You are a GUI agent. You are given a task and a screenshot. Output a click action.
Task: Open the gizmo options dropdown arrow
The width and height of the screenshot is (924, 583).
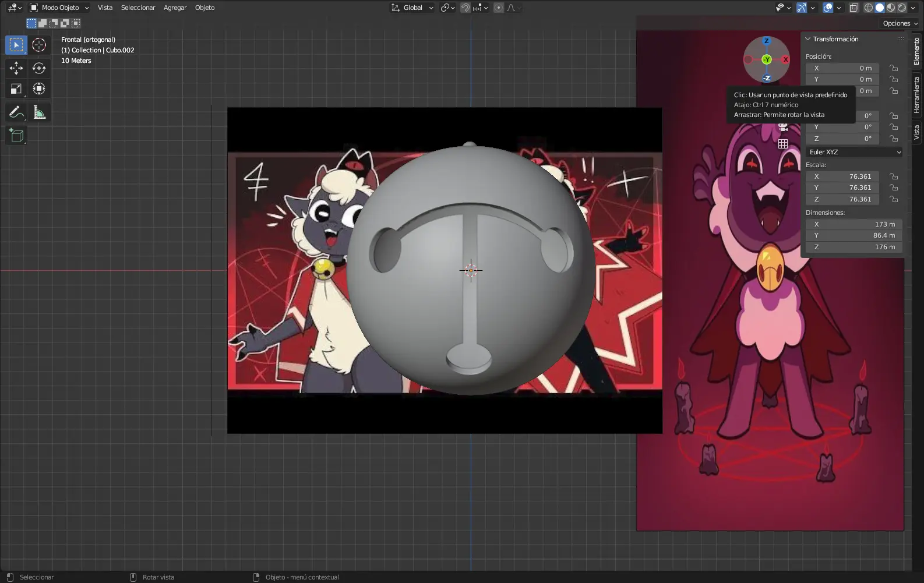coord(813,8)
